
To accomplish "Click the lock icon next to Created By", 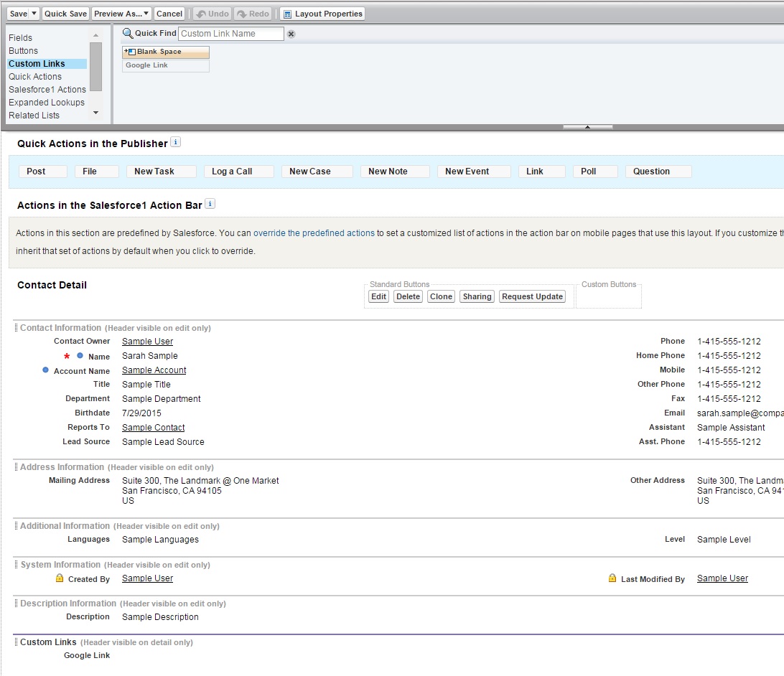I will tap(60, 578).
